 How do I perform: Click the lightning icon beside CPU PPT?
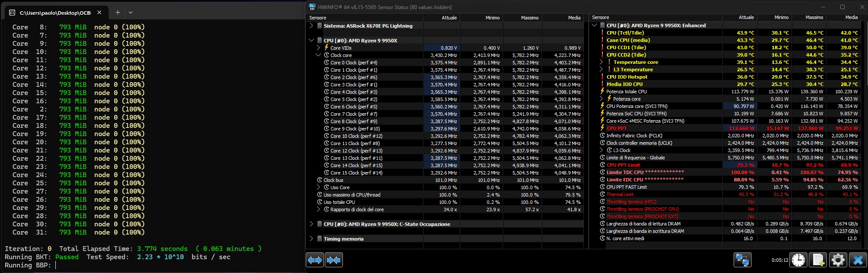pyautogui.click(x=602, y=128)
